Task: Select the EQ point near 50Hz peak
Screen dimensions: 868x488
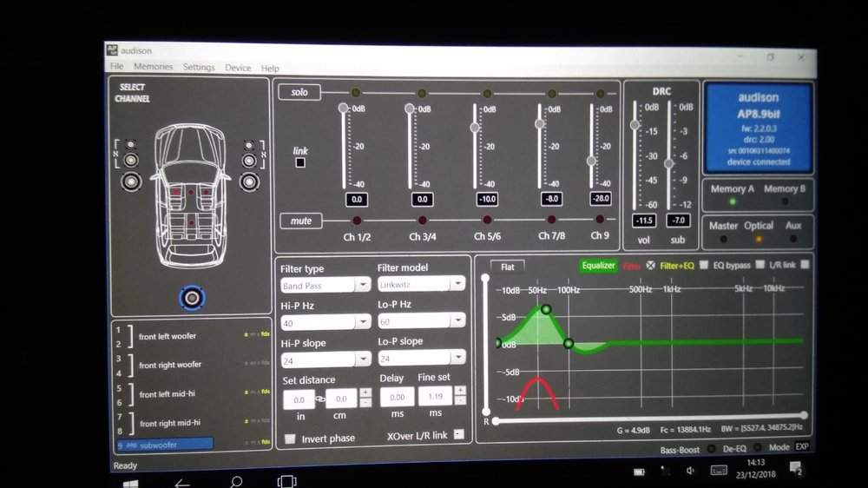Action: (546, 309)
